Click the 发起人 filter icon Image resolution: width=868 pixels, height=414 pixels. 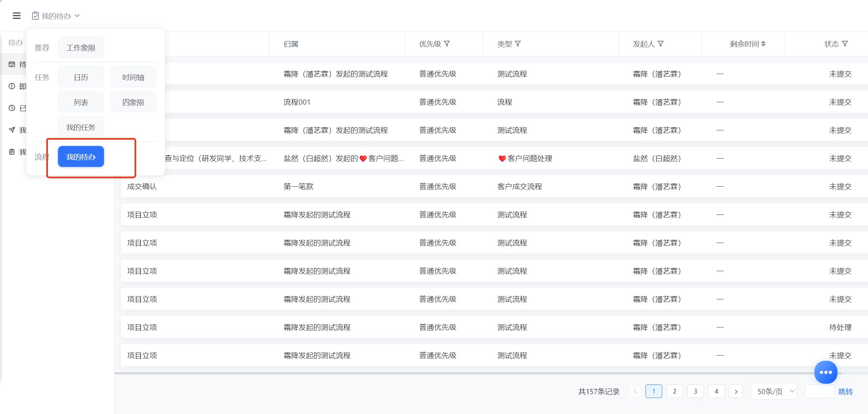[661, 44]
